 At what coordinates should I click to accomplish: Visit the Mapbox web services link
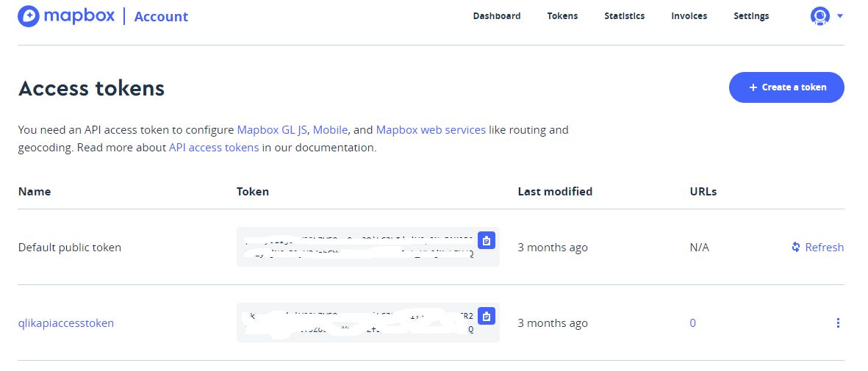click(x=431, y=130)
